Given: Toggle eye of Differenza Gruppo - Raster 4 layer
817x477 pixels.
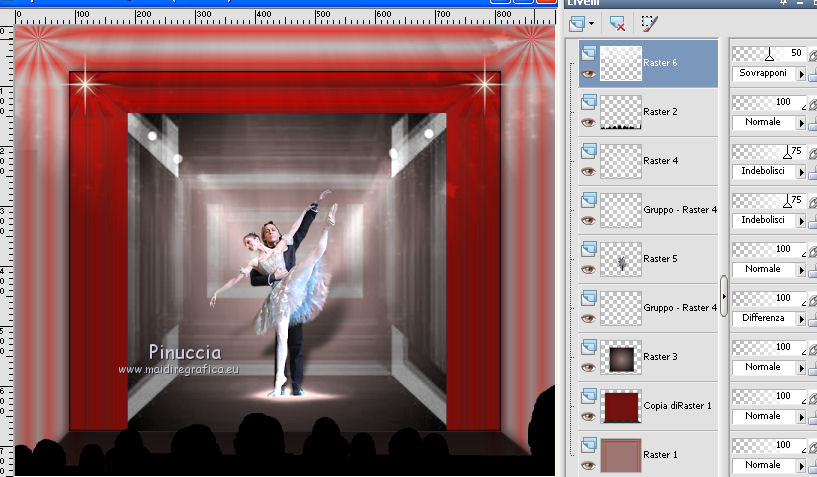Looking at the screenshot, I should [x=588, y=319].
